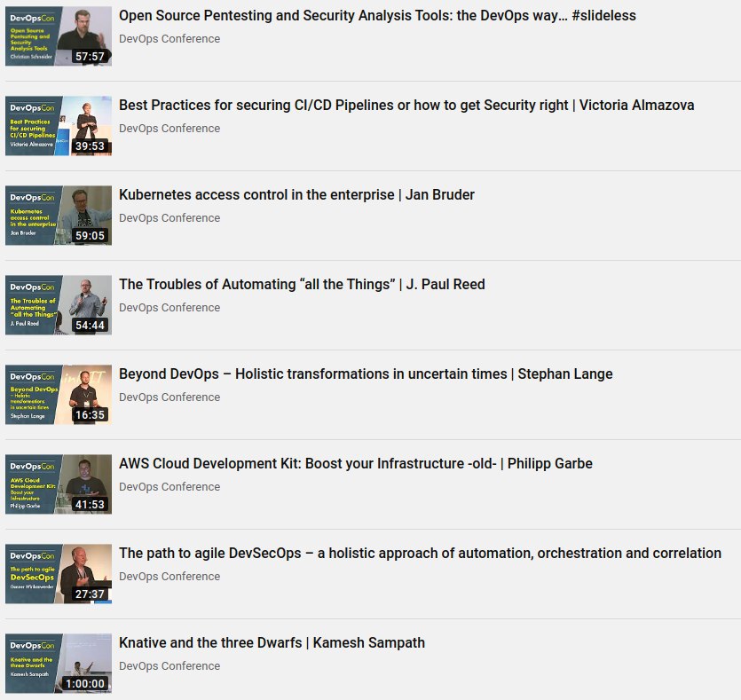Open the Open Source Pentesting video thumbnail
Screen dimensions: 741x700
(59, 36)
